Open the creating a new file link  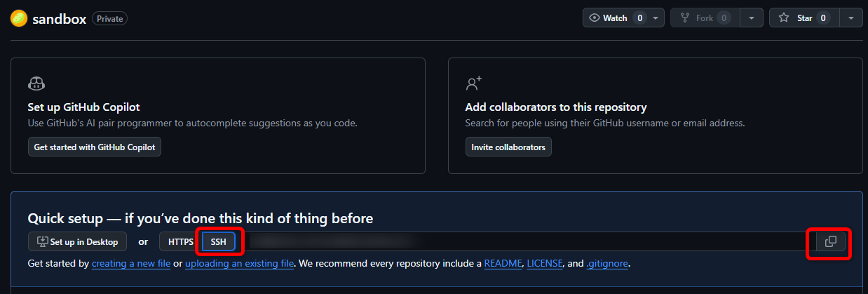click(131, 264)
